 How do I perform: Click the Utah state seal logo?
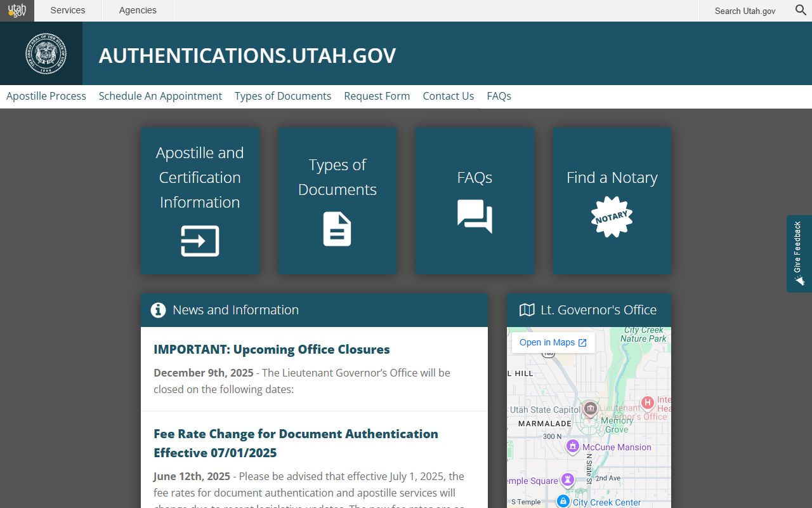click(46, 53)
